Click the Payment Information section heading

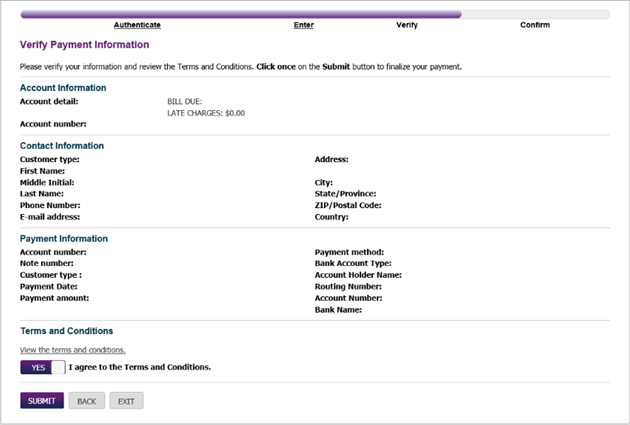(x=64, y=239)
